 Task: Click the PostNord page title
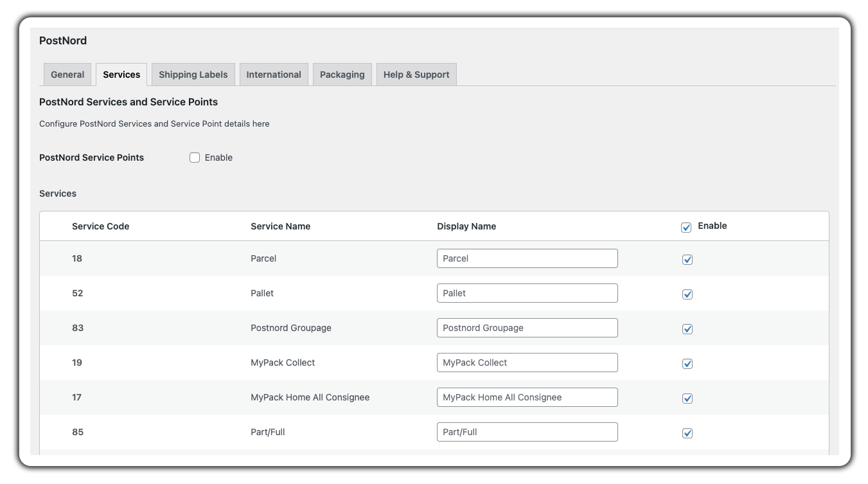63,40
